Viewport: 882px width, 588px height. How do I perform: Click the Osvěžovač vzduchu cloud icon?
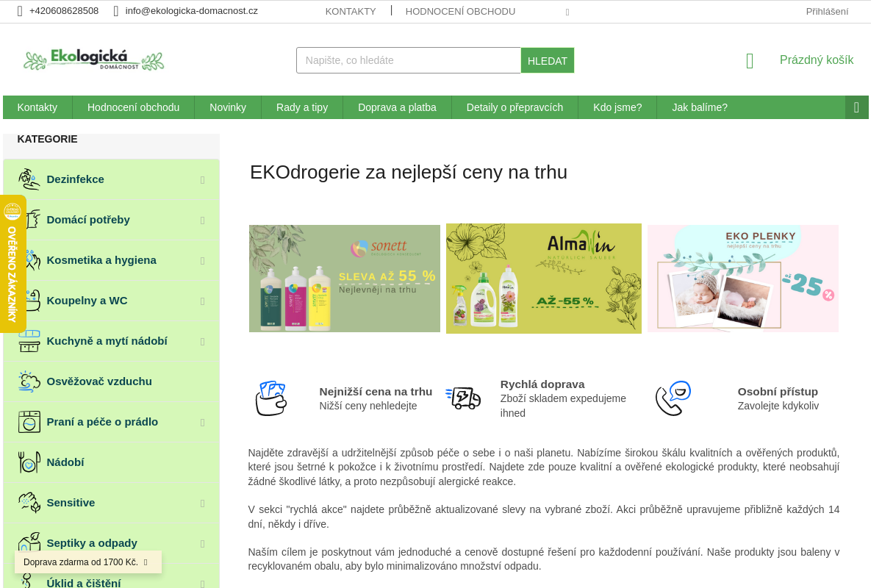29,381
